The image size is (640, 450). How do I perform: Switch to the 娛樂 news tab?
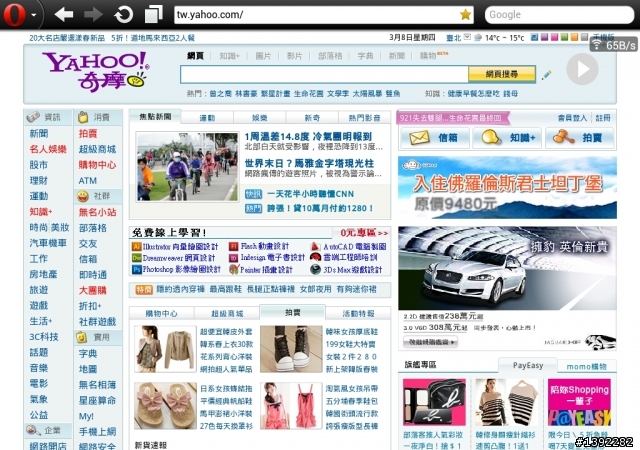coord(260,118)
